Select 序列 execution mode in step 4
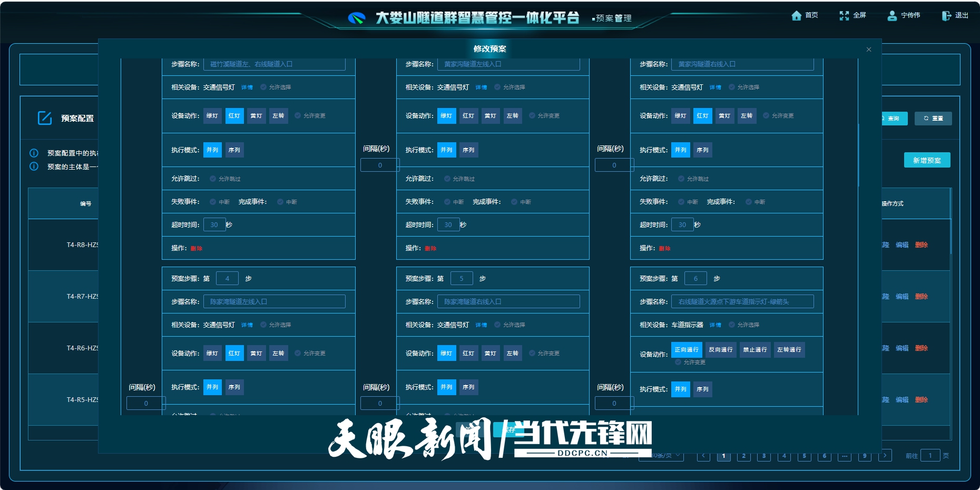Viewport: 980px width, 490px height. [x=234, y=387]
